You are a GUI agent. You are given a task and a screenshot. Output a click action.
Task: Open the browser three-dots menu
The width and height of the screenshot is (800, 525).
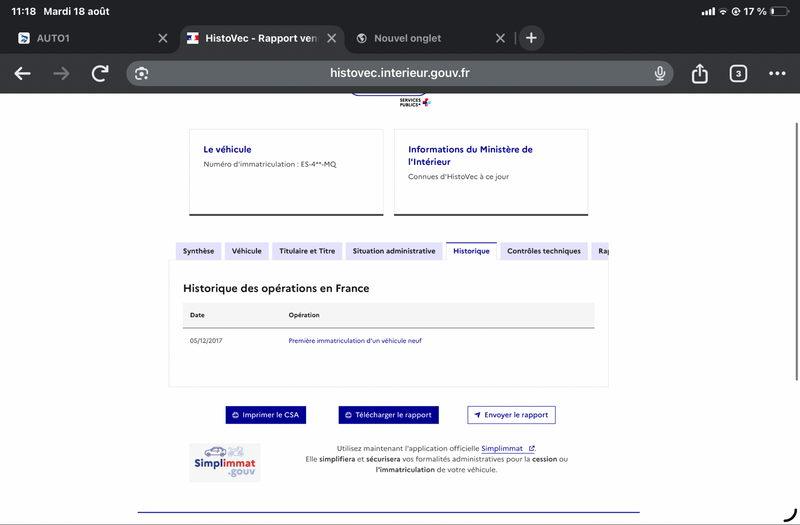777,73
